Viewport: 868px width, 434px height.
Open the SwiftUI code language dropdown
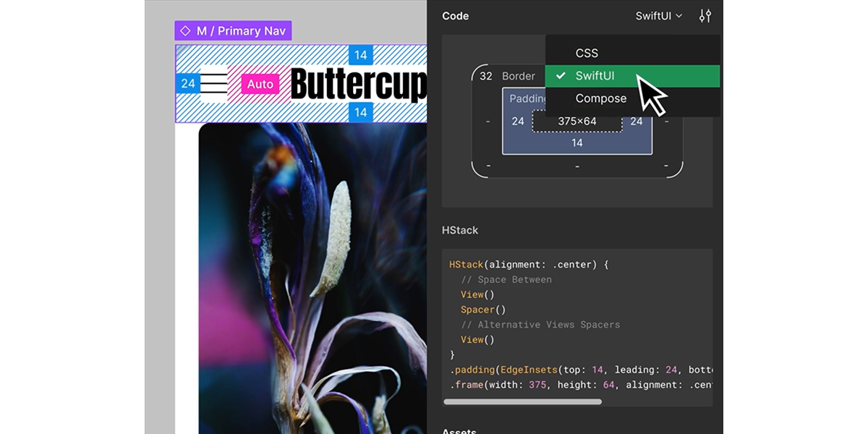658,16
